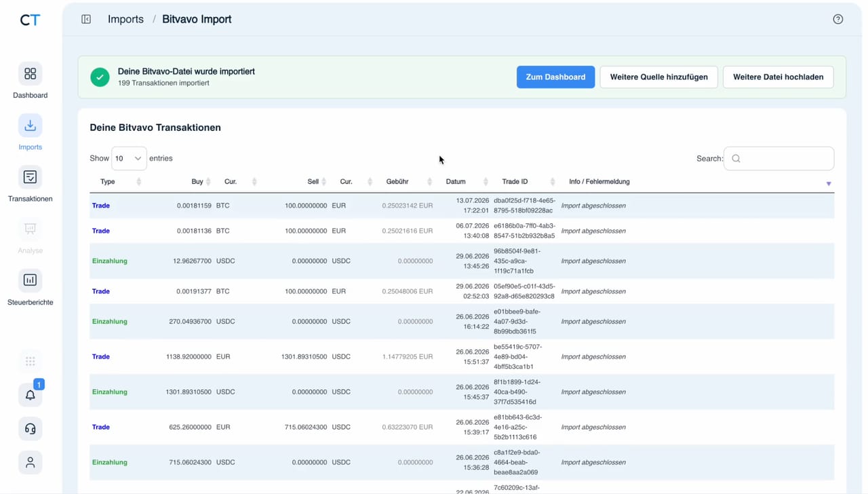Open the Steuerberichte sidebar icon

point(30,280)
